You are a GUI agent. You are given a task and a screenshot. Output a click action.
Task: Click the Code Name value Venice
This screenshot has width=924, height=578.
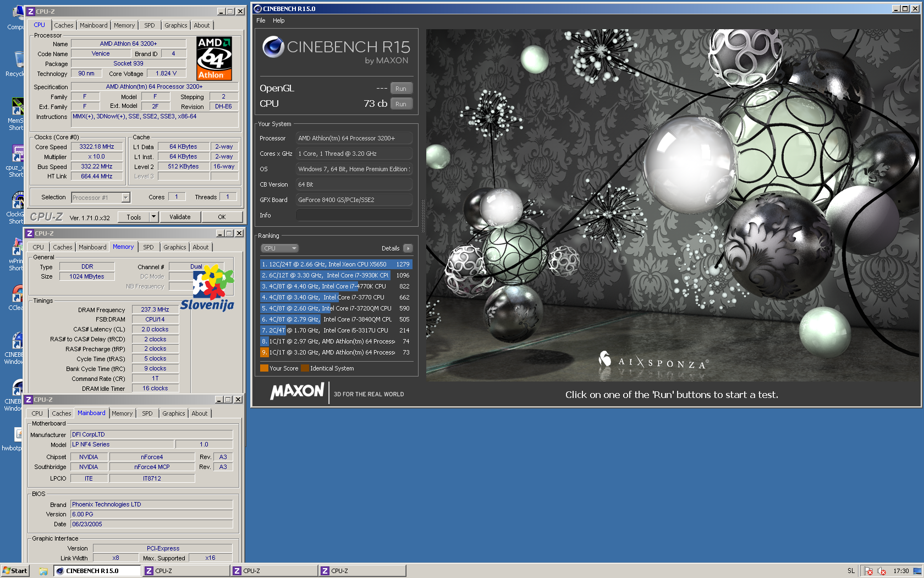point(101,53)
